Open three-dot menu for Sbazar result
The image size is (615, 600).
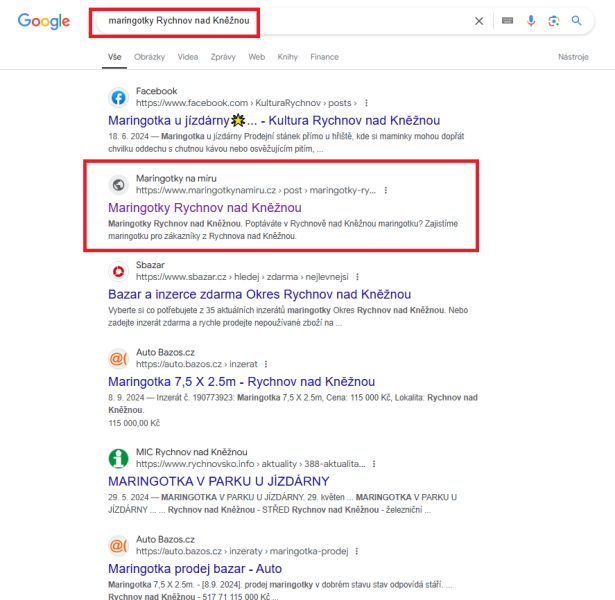(357, 277)
